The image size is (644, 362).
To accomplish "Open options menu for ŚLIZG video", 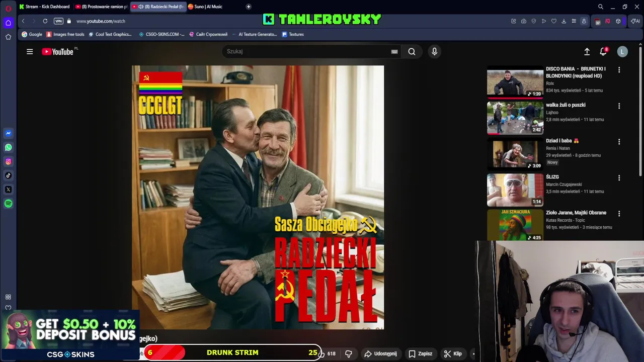I will click(x=619, y=178).
